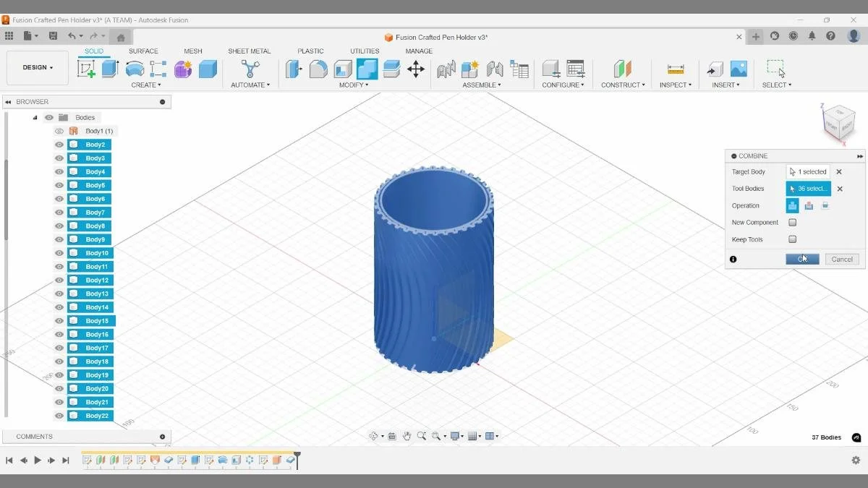This screenshot has width=868, height=488.
Task: Open the SHEET METAL ribbon tab
Action: coord(249,51)
